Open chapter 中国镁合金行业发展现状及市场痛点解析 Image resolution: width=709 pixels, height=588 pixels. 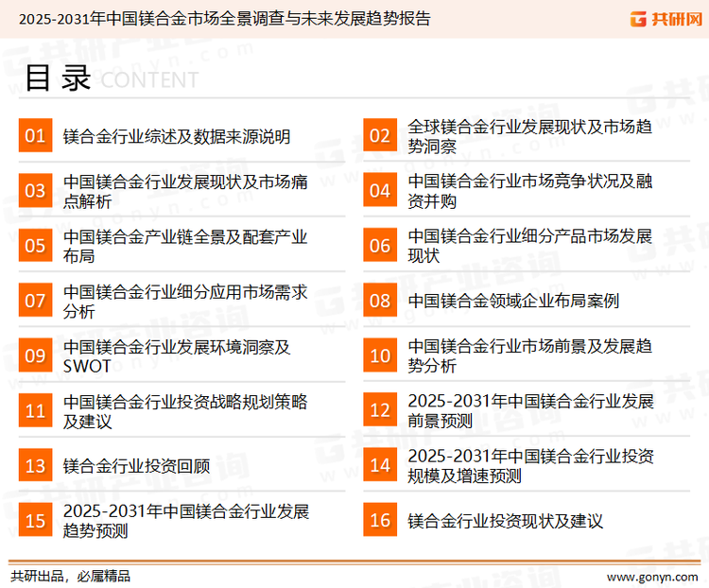point(185,191)
